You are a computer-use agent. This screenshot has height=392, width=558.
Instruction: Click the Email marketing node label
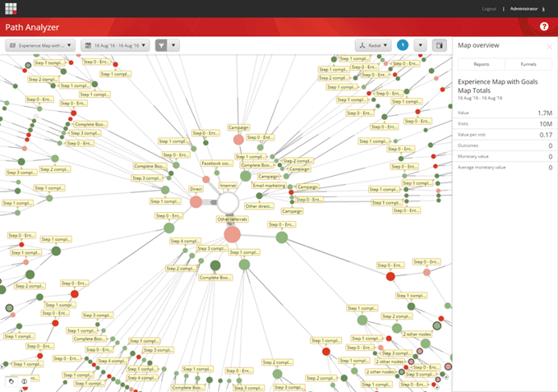pos(269,186)
